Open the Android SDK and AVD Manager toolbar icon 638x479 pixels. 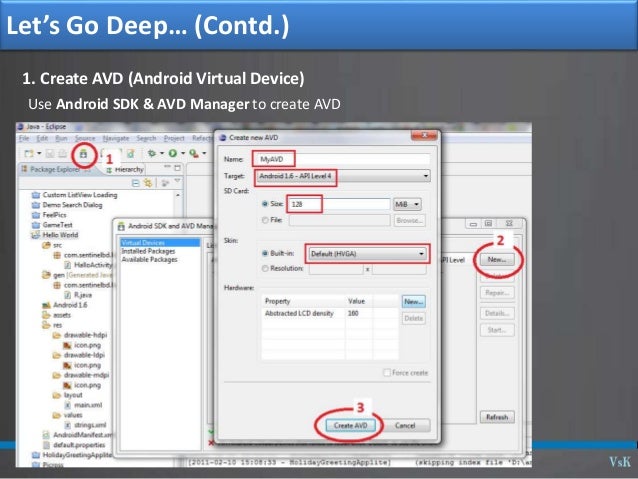83,154
